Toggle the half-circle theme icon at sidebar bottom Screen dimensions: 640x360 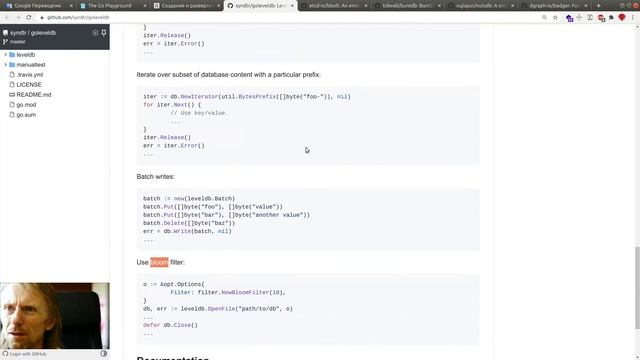click(x=104, y=353)
